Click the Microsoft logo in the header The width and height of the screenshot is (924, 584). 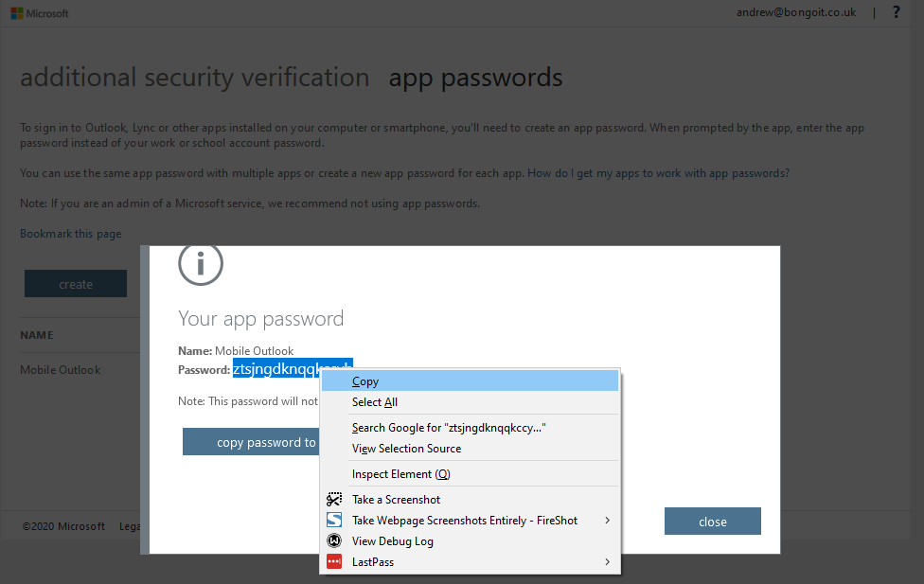pyautogui.click(x=40, y=13)
